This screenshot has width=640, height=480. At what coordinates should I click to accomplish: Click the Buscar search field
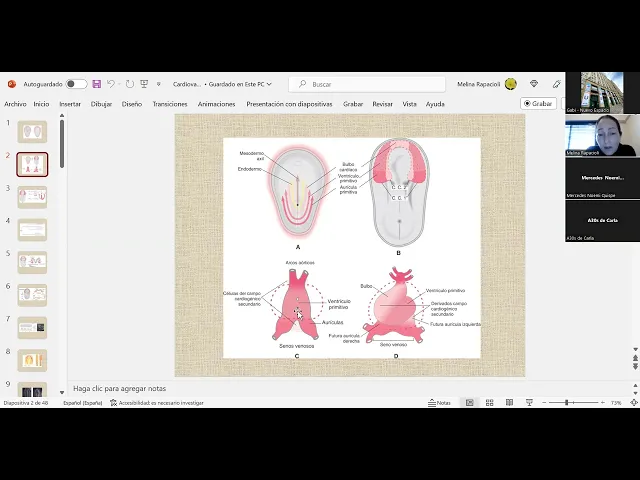click(x=367, y=84)
